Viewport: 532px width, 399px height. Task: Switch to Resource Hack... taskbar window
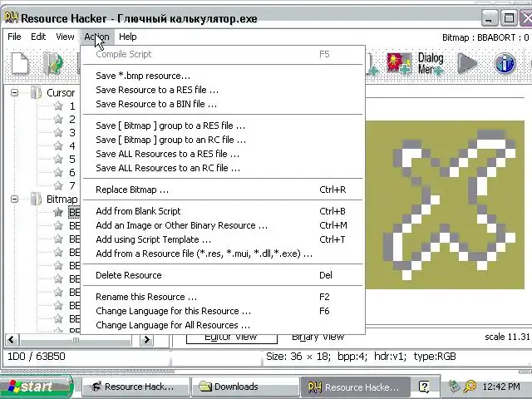tap(135, 387)
